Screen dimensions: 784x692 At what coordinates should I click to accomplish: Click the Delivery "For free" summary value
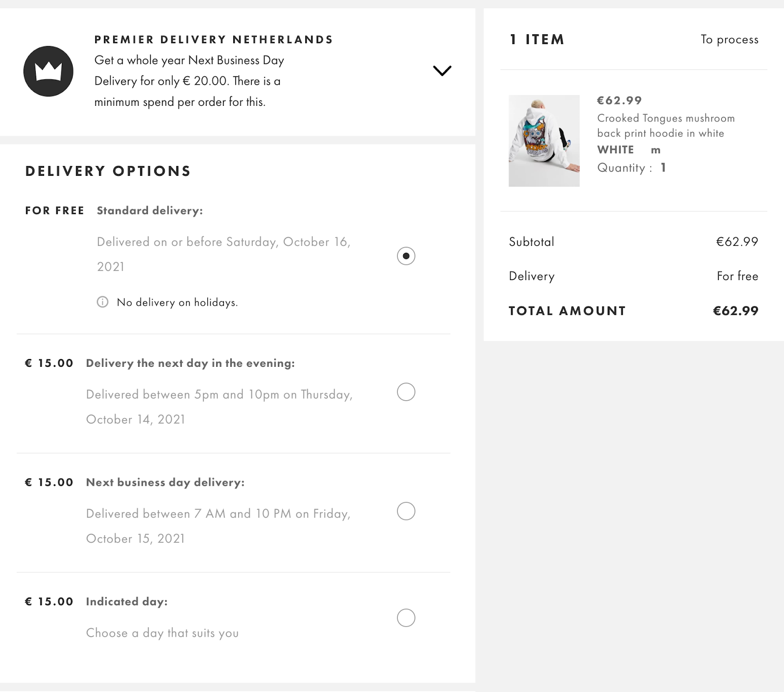[737, 276]
